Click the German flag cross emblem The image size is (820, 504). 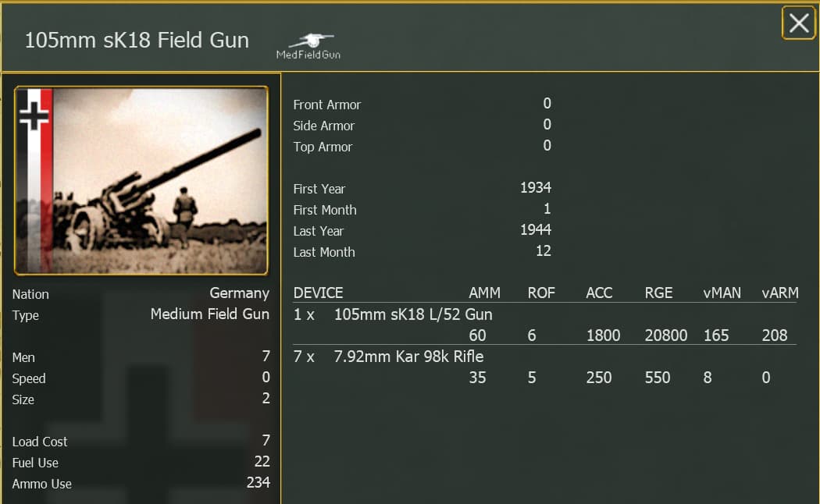[34, 115]
